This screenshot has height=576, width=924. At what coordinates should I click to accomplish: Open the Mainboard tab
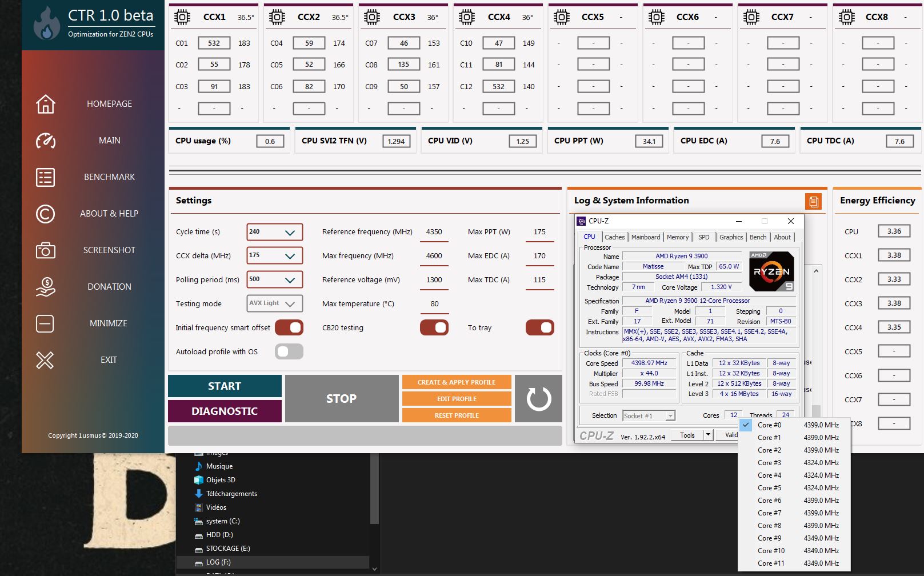(646, 237)
